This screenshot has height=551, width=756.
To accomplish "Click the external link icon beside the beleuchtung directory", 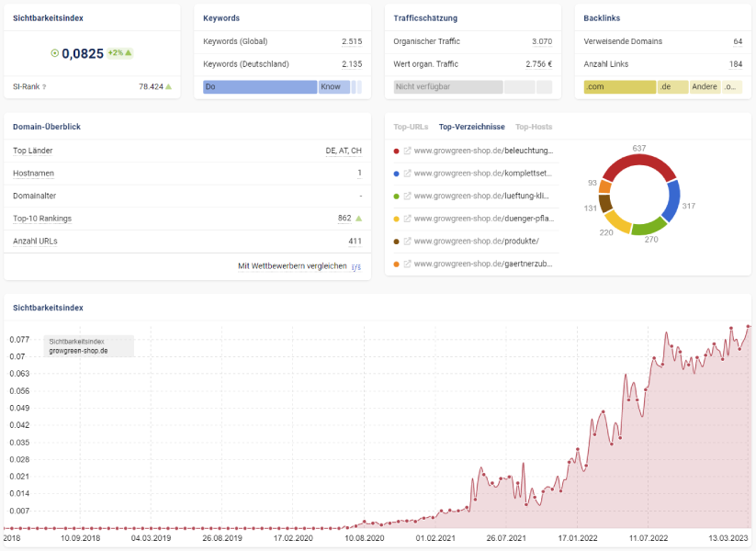I will point(407,151).
